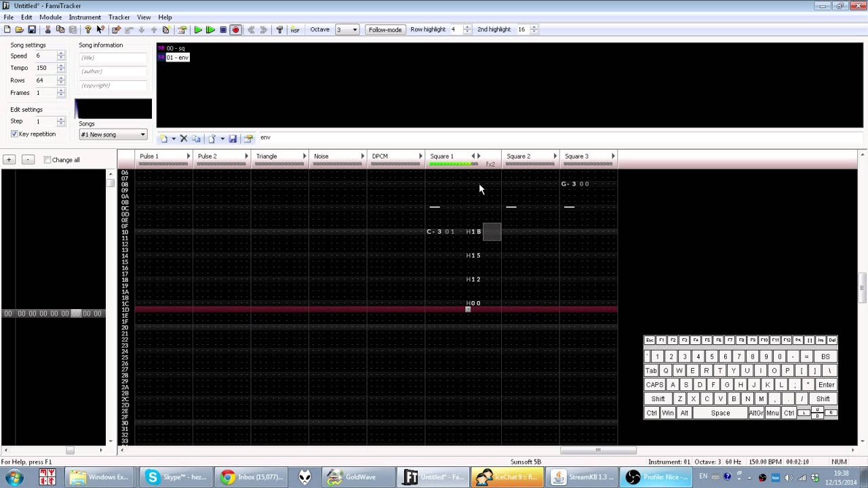
Task: Play the song from start
Action: coord(198,30)
